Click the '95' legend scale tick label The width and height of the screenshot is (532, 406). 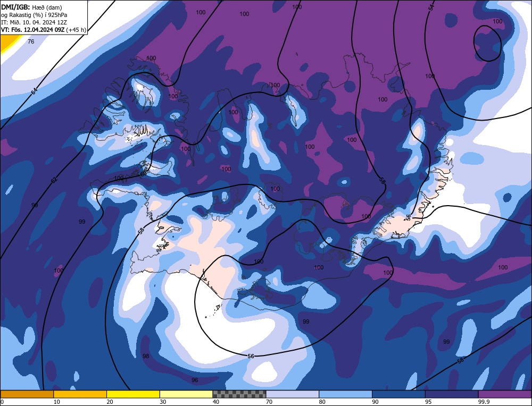coord(428,402)
